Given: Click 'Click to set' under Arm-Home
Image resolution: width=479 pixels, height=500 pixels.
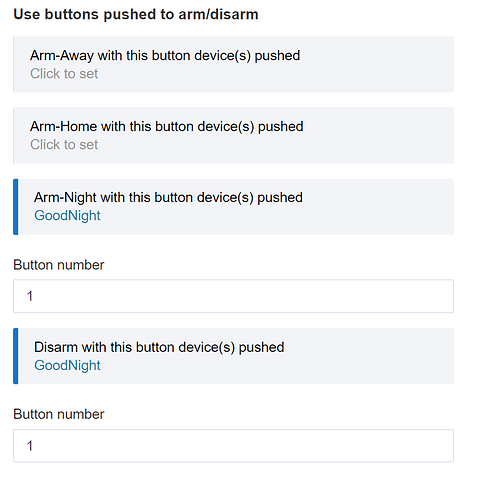Looking at the screenshot, I should click(x=64, y=145).
